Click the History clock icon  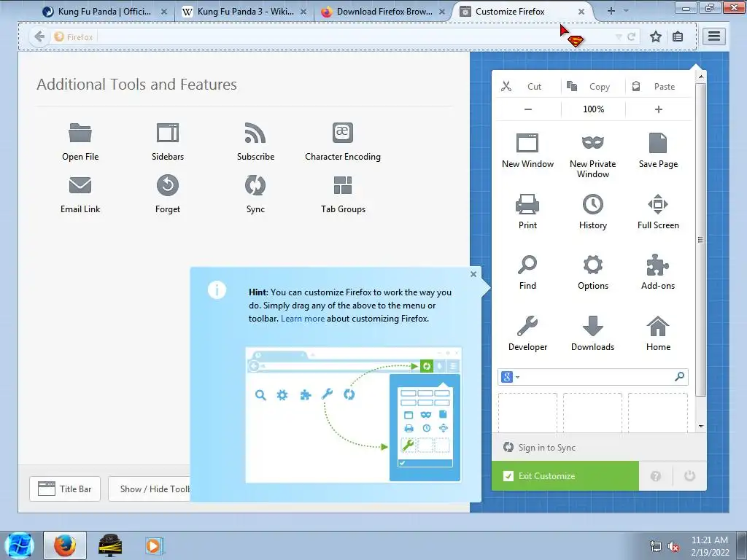[592, 204]
